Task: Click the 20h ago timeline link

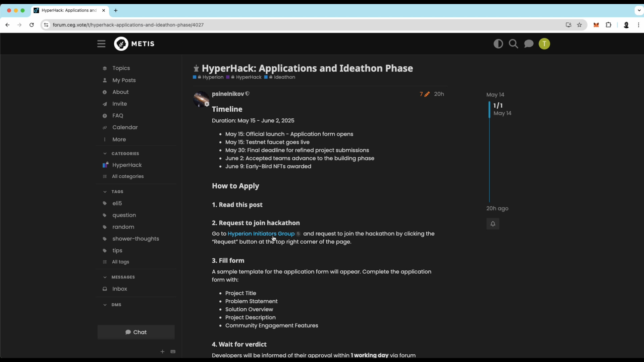Action: [497, 208]
